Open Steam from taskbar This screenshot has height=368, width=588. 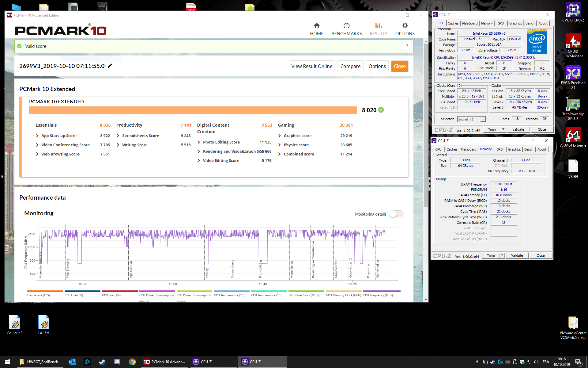(x=102, y=362)
